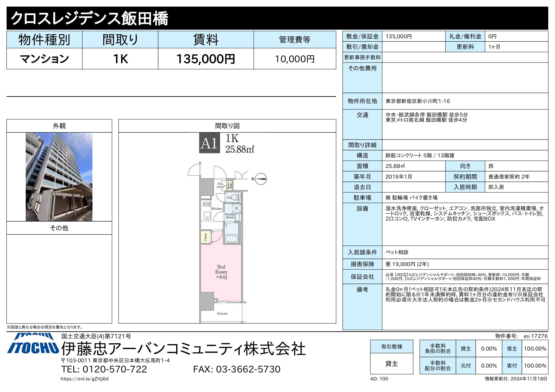
Task: Click the Closet label in floor plan
Action: click(x=206, y=237)
